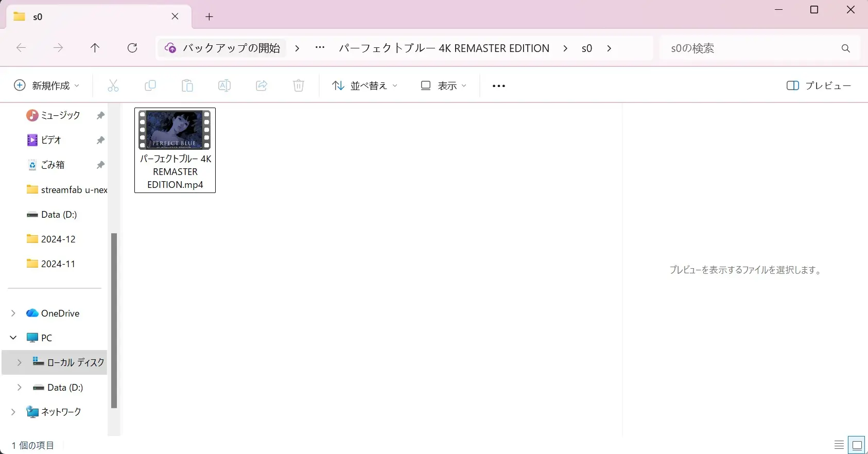The height and width of the screenshot is (454, 868).
Task: Refresh the current folder view
Action: click(x=132, y=48)
